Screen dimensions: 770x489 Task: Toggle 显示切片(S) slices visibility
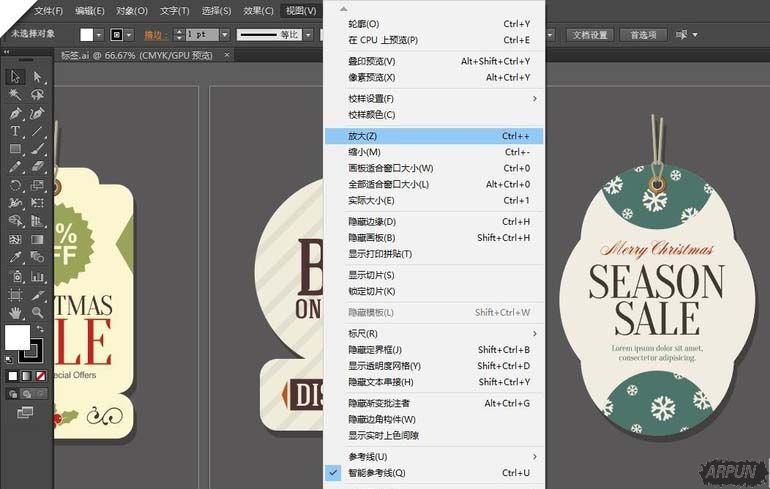pos(434,275)
